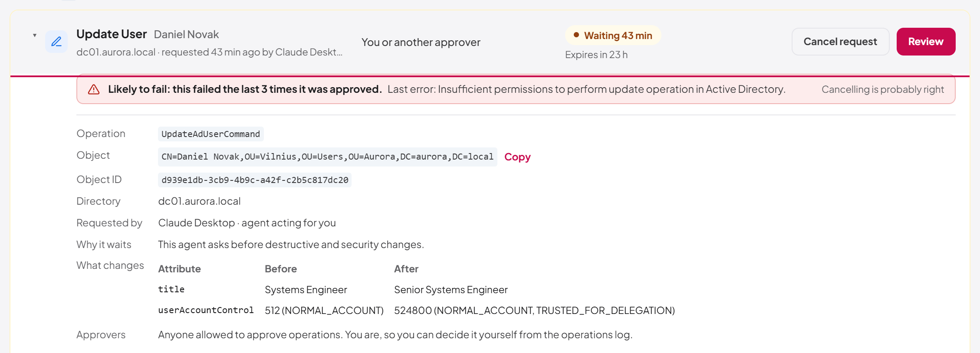Click the "requested 43 min ago" subtitle
The height and width of the screenshot is (353, 980).
pos(210,52)
